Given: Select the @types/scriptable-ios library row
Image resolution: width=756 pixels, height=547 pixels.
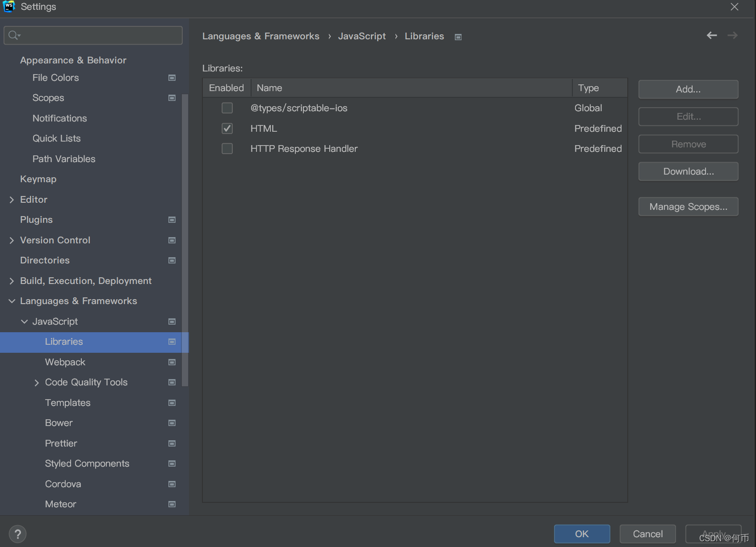Looking at the screenshot, I should click(x=415, y=108).
